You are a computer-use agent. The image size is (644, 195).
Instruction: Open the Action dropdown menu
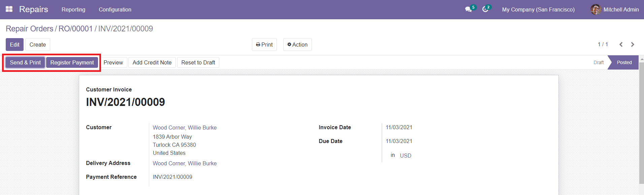point(297,44)
